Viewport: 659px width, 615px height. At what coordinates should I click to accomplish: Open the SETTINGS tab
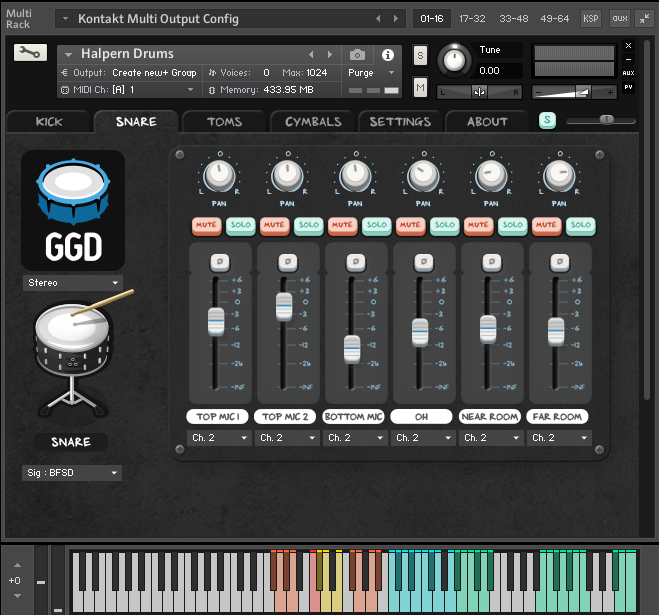click(400, 122)
